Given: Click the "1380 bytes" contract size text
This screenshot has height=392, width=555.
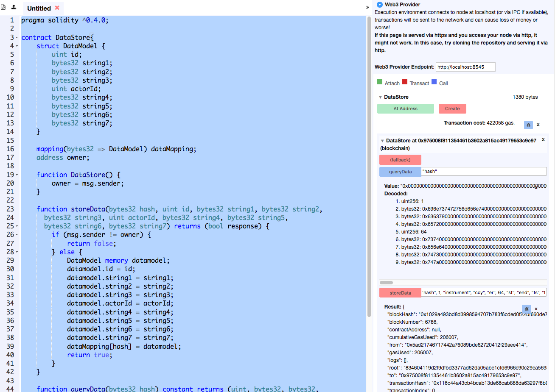Looking at the screenshot, I should point(525,97).
